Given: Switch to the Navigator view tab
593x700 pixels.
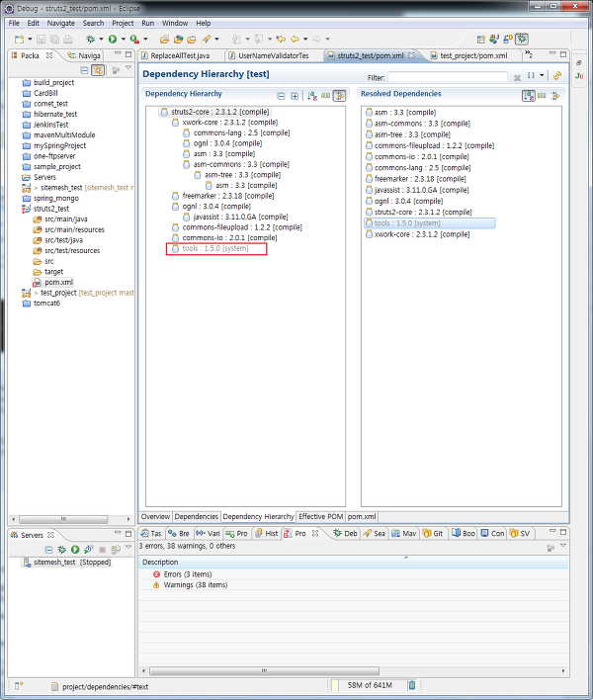Looking at the screenshot, I should pyautogui.click(x=84, y=55).
